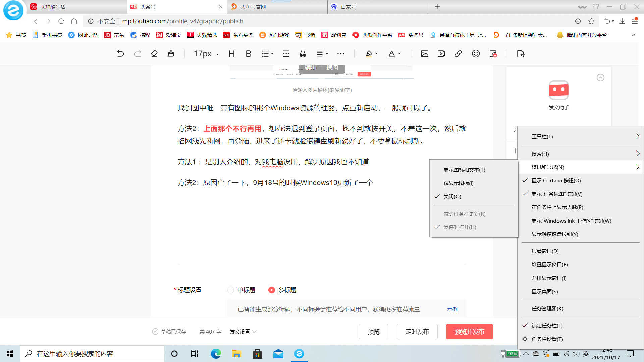
Task: Click the 预览 button
Action: point(373,331)
